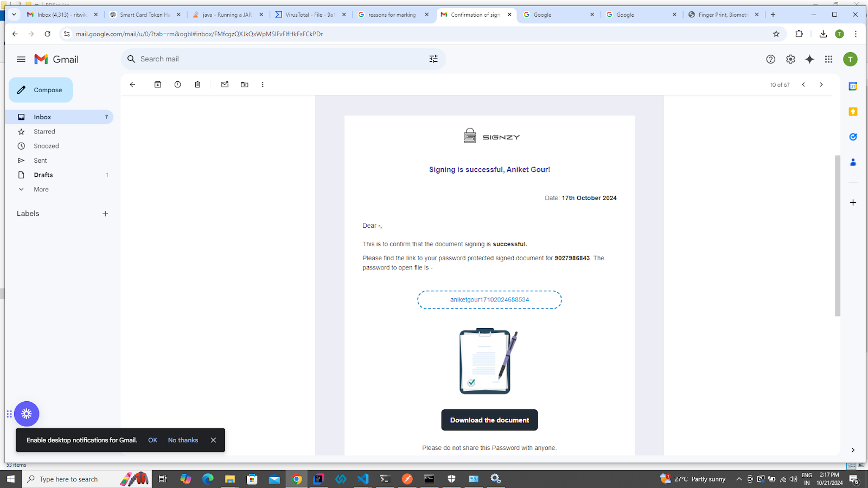Go to older email arrow
Image resolution: width=868 pixels, height=488 pixels.
[x=821, y=85]
